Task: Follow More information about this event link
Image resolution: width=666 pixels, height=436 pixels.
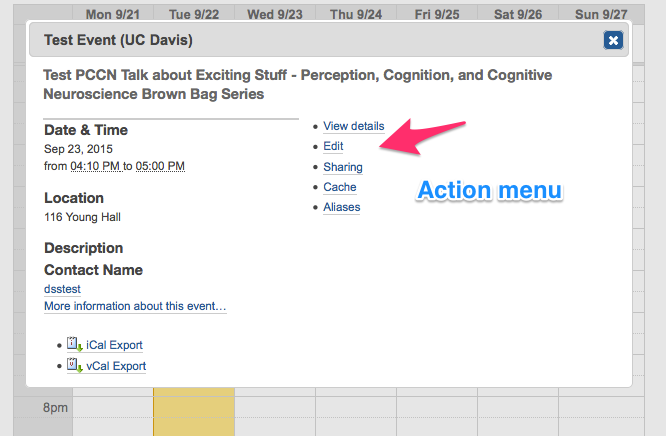Action: (x=135, y=306)
